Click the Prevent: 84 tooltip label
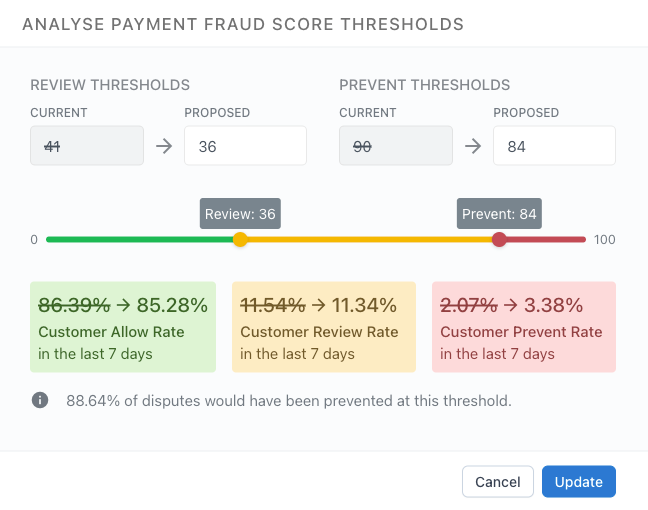 (499, 214)
